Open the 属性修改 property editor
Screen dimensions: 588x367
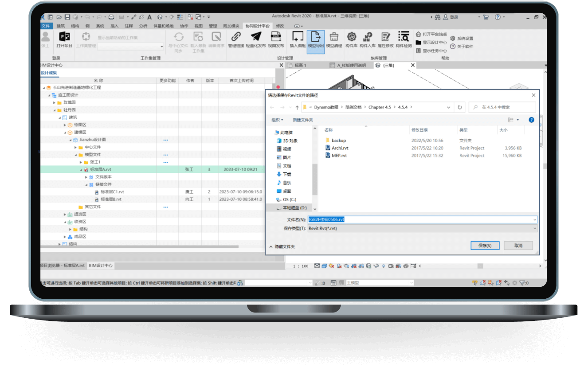(x=385, y=40)
